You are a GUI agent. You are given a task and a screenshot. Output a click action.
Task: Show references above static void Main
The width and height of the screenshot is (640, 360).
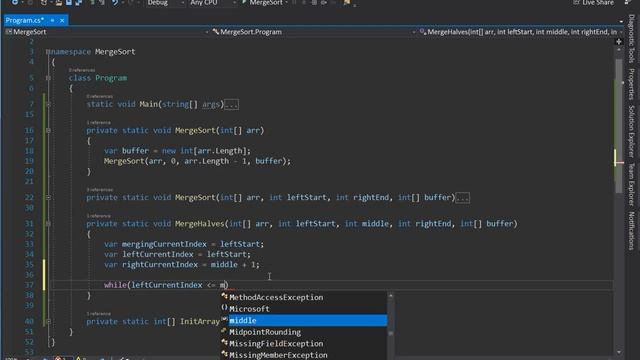(100, 96)
